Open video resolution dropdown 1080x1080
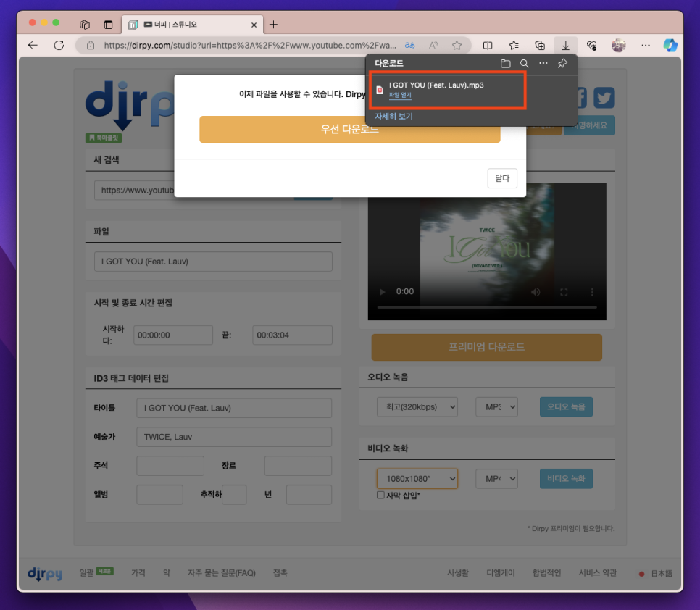Viewport: 700px width, 610px height. pyautogui.click(x=417, y=479)
